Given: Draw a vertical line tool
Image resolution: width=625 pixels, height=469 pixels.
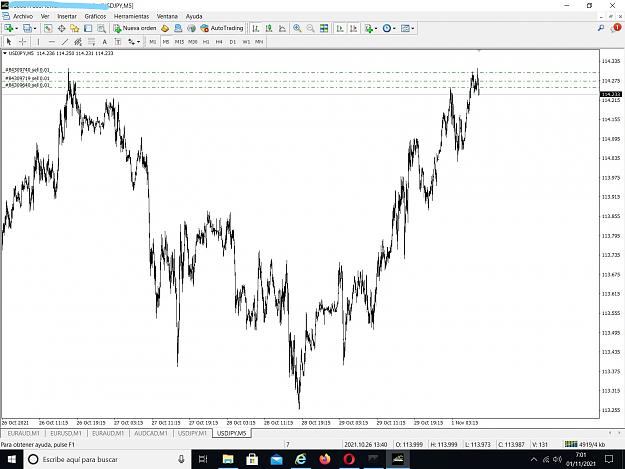Looking at the screenshot, I should (x=38, y=41).
